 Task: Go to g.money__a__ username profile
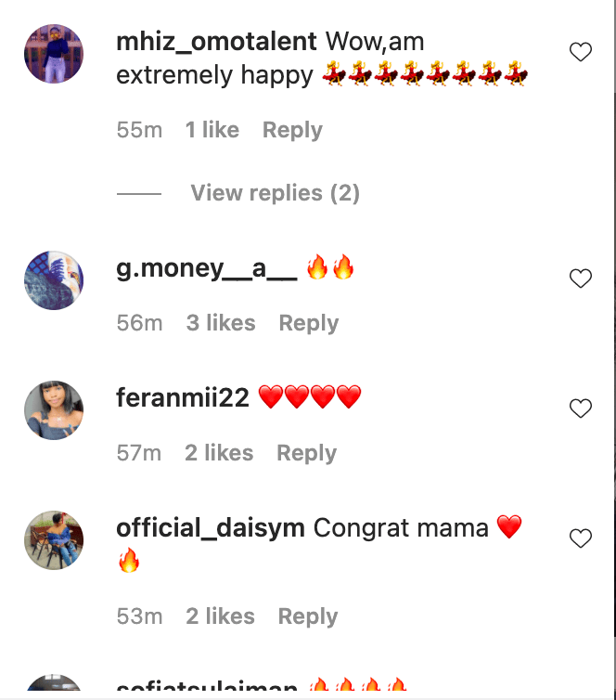[x=206, y=269]
